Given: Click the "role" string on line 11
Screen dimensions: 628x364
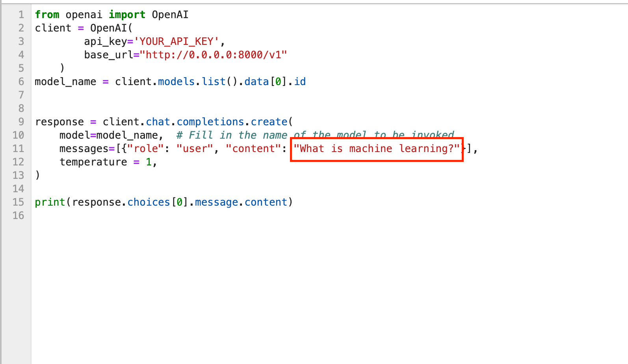Looking at the screenshot, I should (x=145, y=149).
